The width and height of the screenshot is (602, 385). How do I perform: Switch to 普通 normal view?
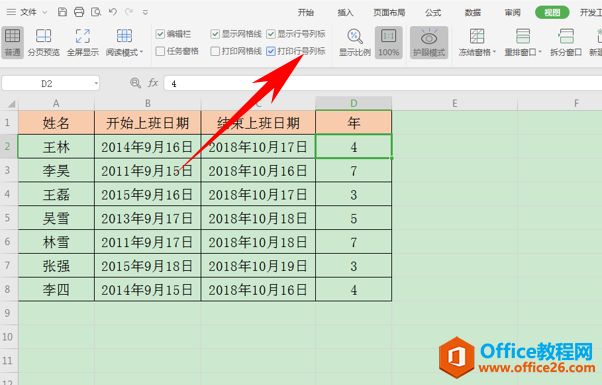[12, 42]
